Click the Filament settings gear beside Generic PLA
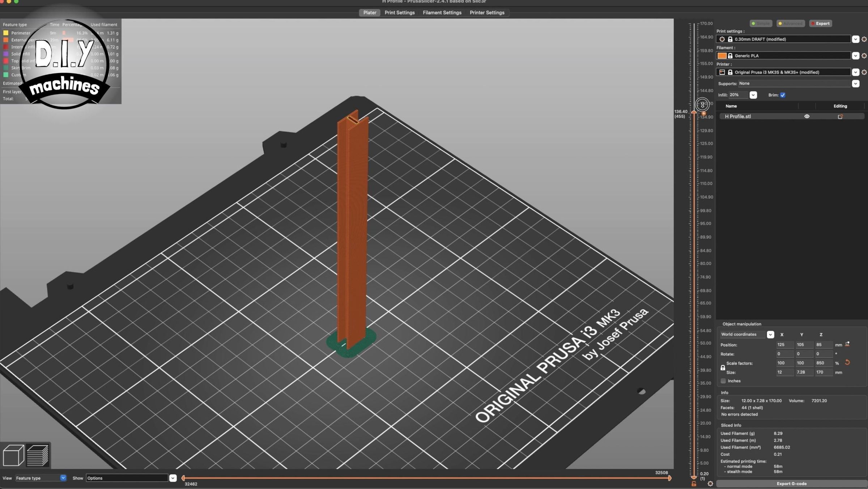 point(864,56)
